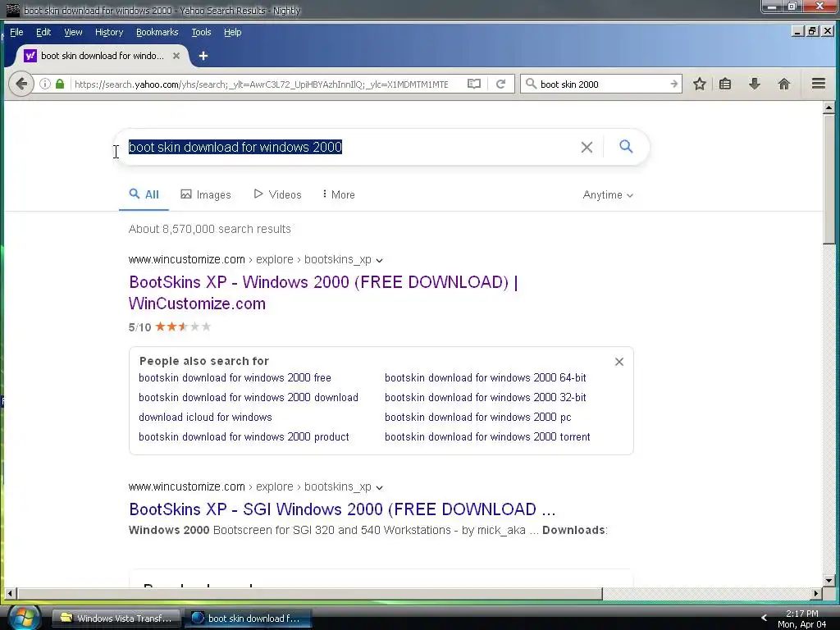840x630 pixels.
Task: Select the All results tab
Action: pyautogui.click(x=144, y=194)
